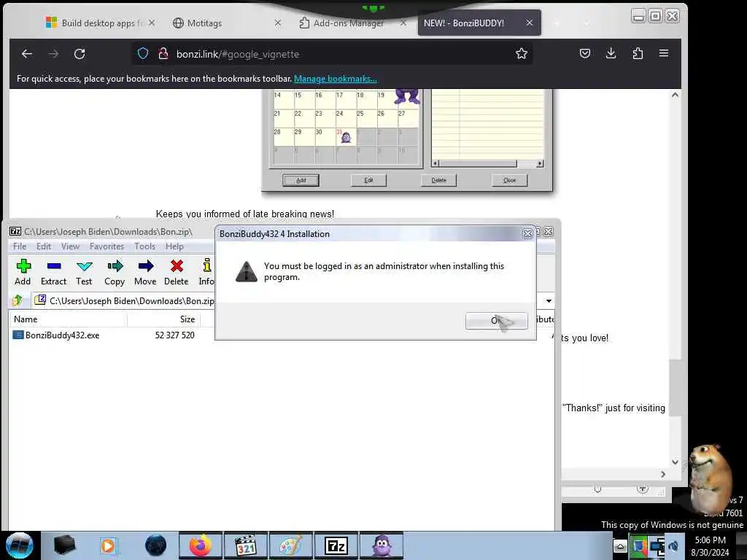
Task: Open Paint from the taskbar
Action: coord(290,545)
